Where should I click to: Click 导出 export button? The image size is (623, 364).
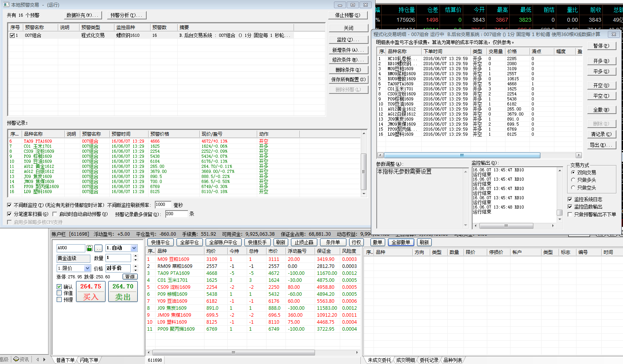601,145
